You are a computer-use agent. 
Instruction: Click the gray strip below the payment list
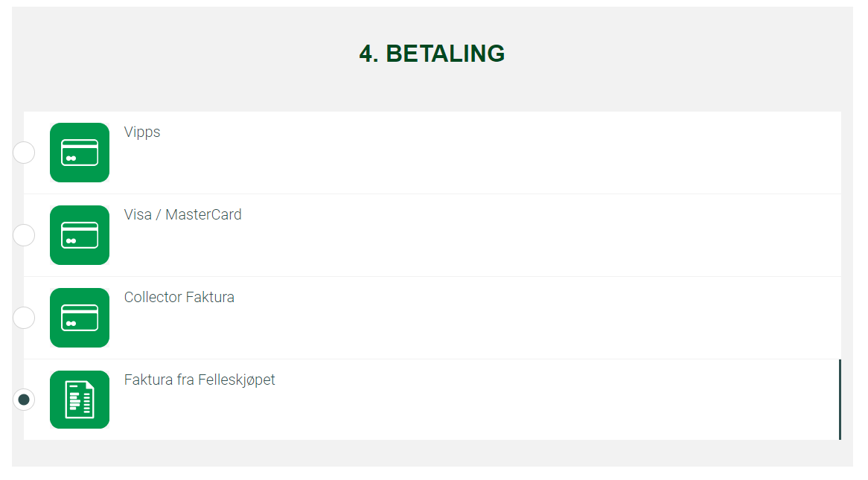(x=432, y=453)
